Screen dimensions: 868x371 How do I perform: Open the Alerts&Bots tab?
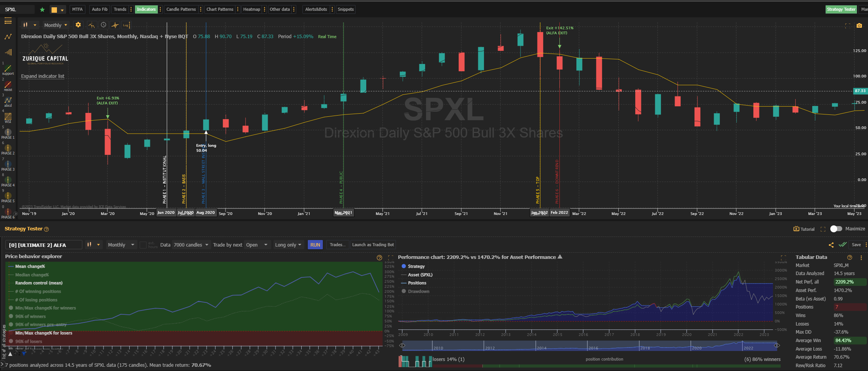pyautogui.click(x=316, y=9)
